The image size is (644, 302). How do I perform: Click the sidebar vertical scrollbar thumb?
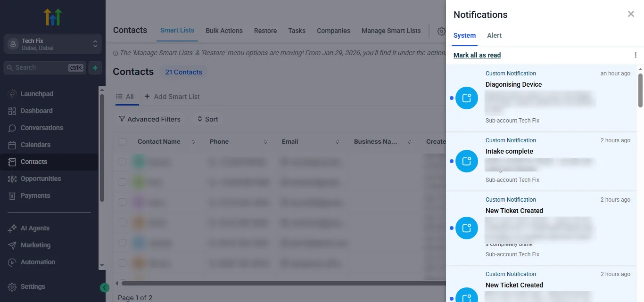coord(102,148)
